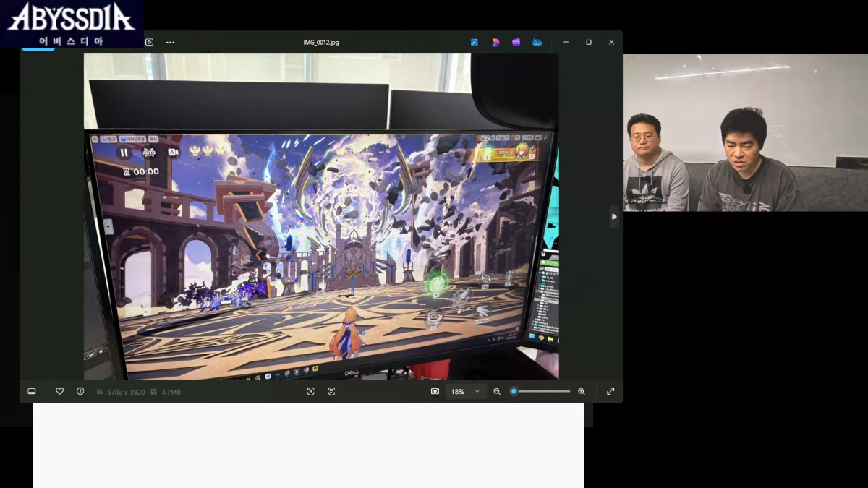868x488 pixels.
Task: Click the blue edit image icon
Action: (x=475, y=42)
